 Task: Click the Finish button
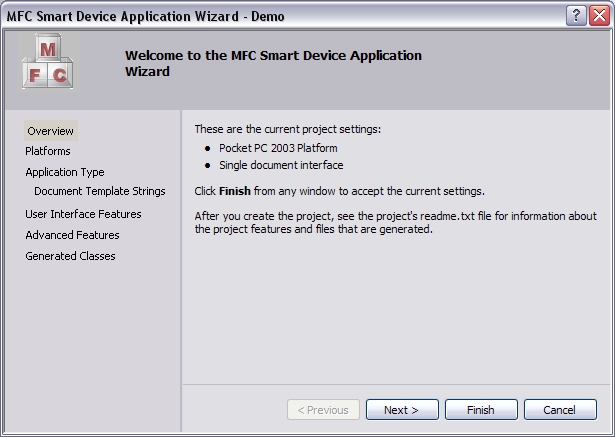coord(481,410)
